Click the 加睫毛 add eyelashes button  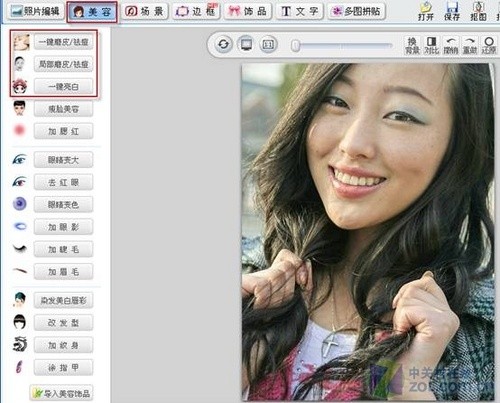63,249
